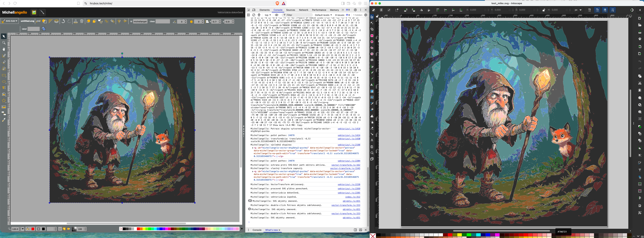
Task: Click the red fill color box in SVG-Edit
Action: (x=33, y=229)
